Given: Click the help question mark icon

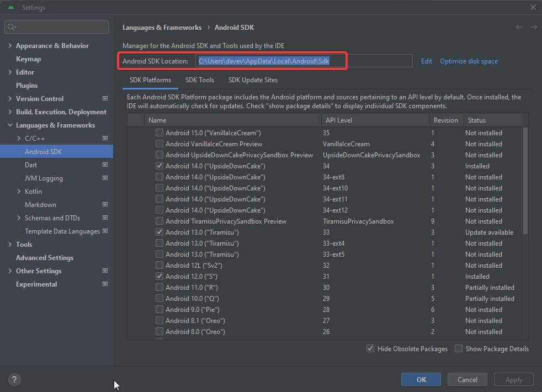Looking at the screenshot, I should (x=14, y=379).
